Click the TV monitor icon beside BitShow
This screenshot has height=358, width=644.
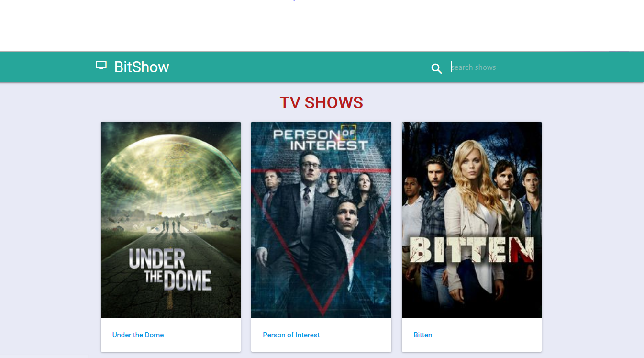(101, 66)
